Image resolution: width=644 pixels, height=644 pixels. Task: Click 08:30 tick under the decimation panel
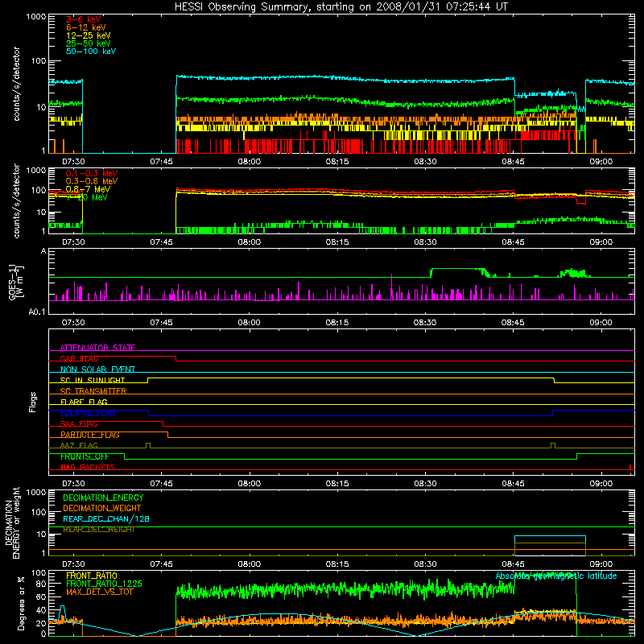[x=425, y=564]
